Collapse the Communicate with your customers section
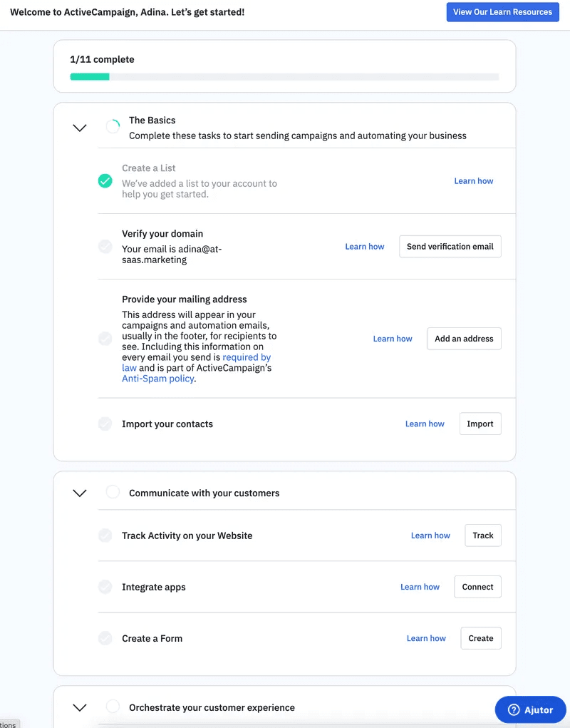The image size is (570, 728). (x=79, y=493)
